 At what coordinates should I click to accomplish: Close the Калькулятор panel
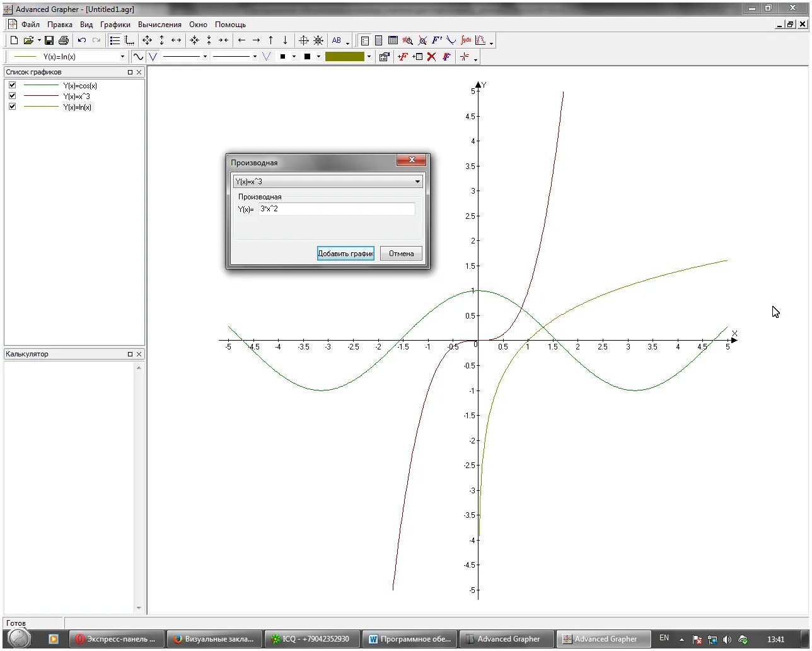coord(139,354)
